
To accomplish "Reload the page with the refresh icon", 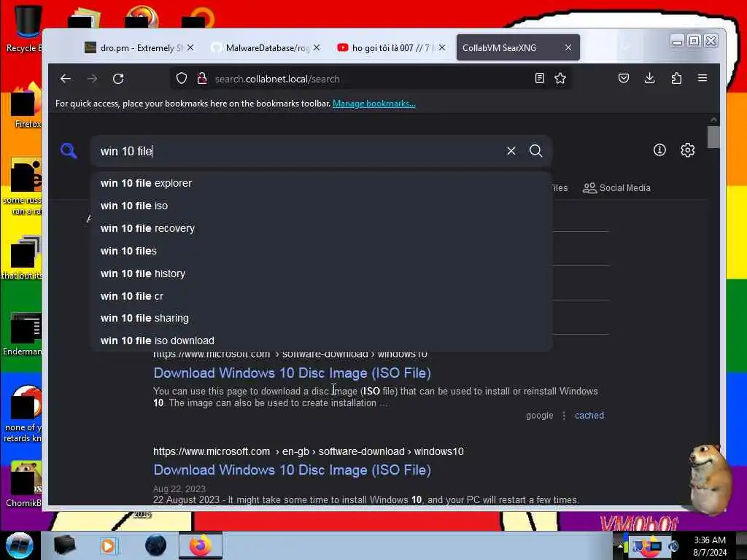I will coord(118,79).
